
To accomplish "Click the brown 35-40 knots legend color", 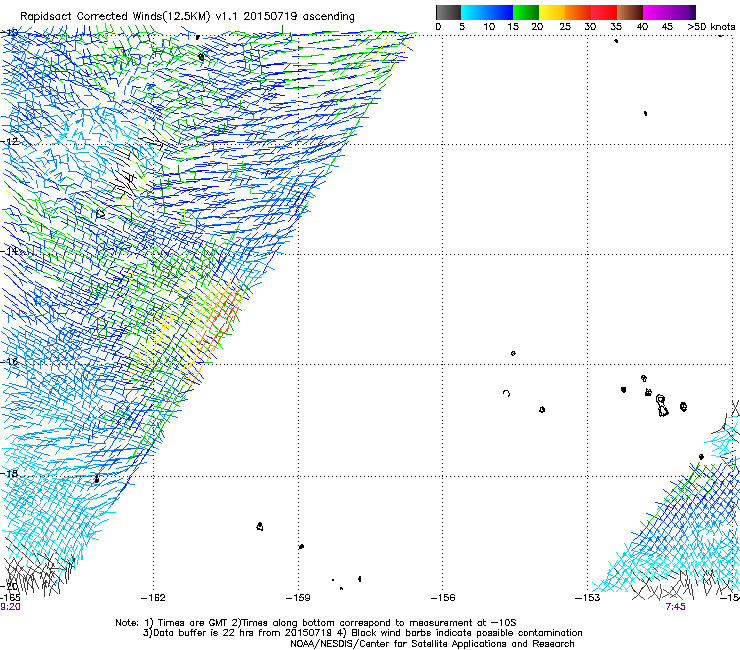I will pyautogui.click(x=630, y=12).
